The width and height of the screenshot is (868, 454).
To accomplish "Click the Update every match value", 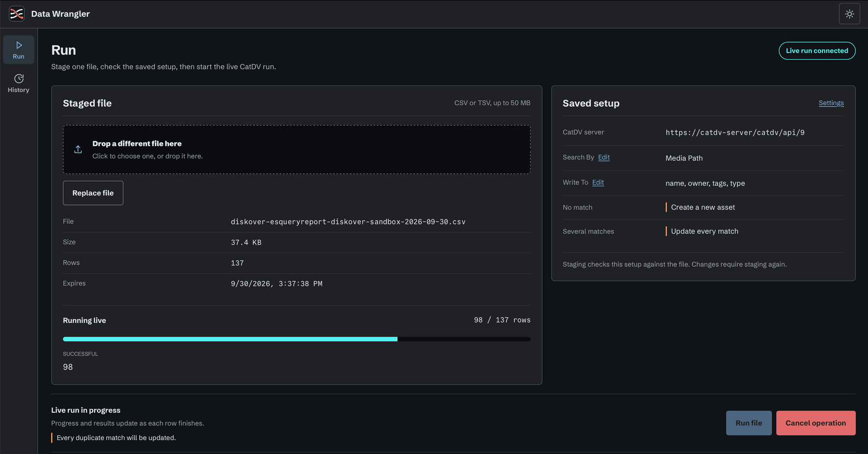I will 704,231.
